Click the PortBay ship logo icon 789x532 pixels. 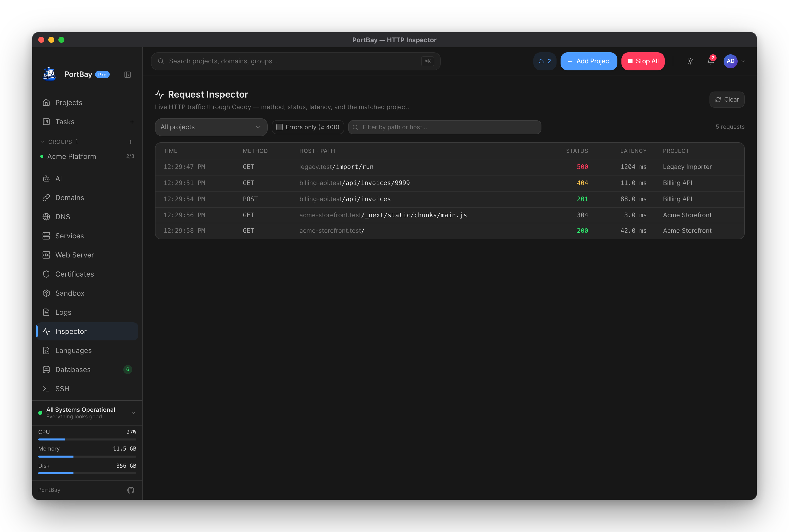tap(50, 74)
